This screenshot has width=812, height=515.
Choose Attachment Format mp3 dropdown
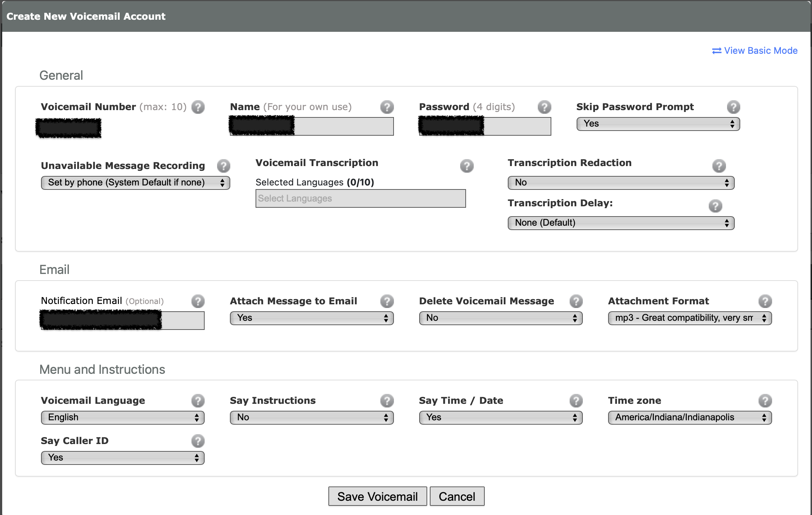click(x=690, y=318)
